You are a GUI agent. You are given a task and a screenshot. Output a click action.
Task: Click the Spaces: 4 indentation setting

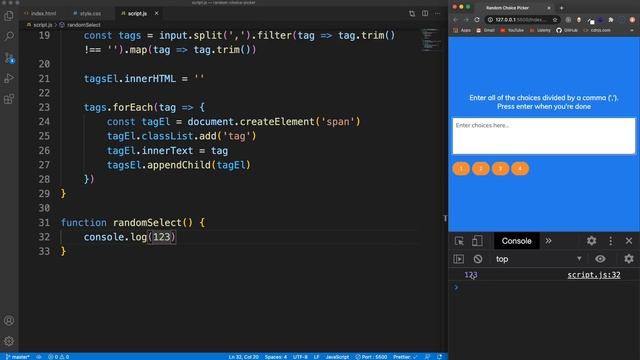coord(276,357)
